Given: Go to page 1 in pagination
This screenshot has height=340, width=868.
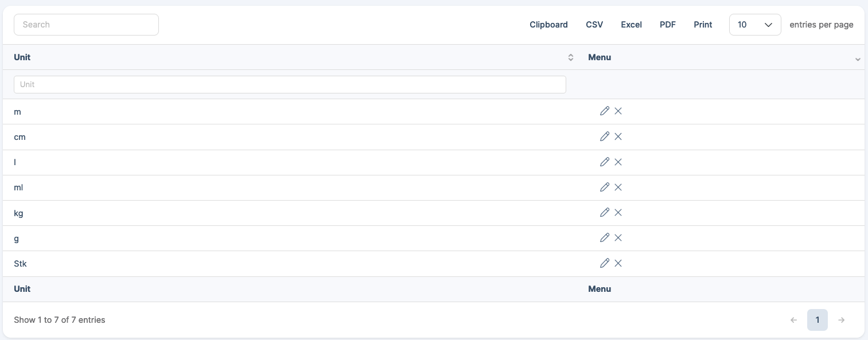Looking at the screenshot, I should point(817,320).
